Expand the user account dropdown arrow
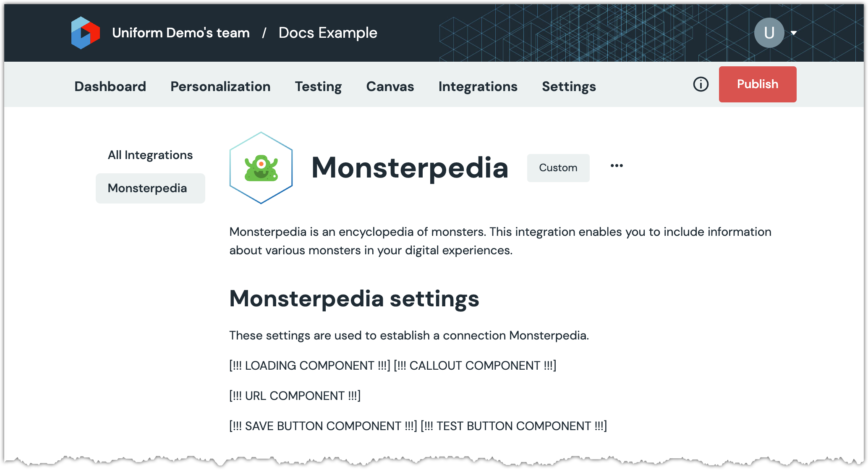The width and height of the screenshot is (868, 470). (x=793, y=33)
